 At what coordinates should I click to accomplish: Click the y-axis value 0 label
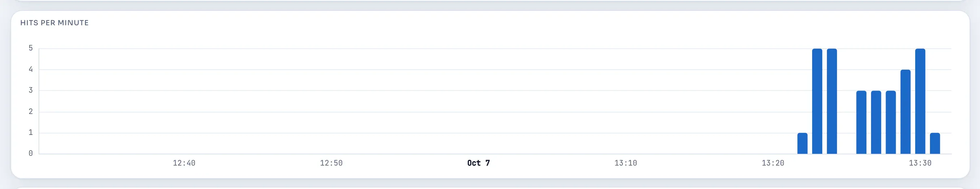pyautogui.click(x=31, y=154)
